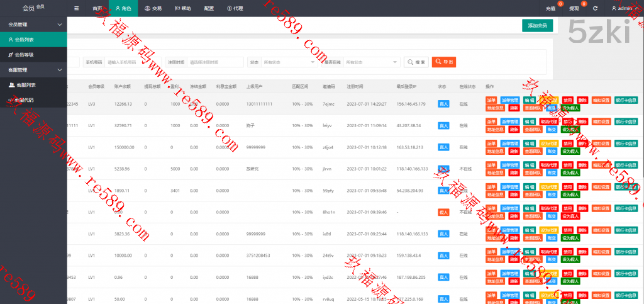
Task: Collapse the 客服管理 sidebar group
Action: [60, 70]
